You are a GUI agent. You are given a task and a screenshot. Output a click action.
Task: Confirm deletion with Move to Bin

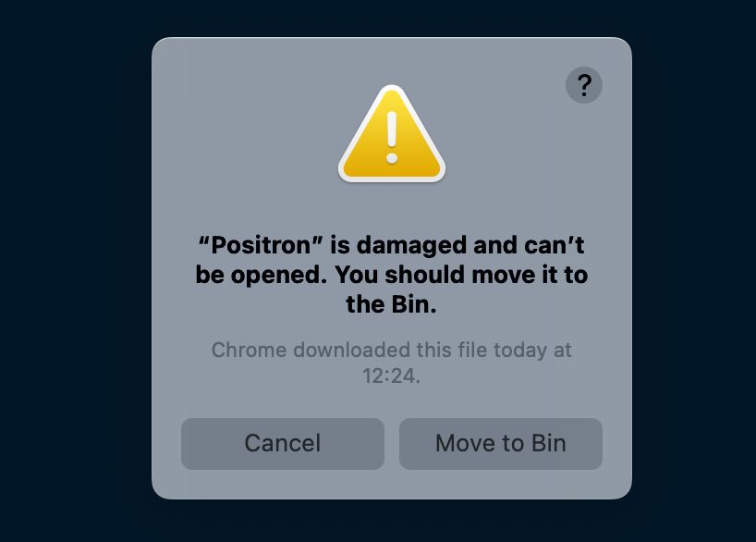pyautogui.click(x=501, y=444)
